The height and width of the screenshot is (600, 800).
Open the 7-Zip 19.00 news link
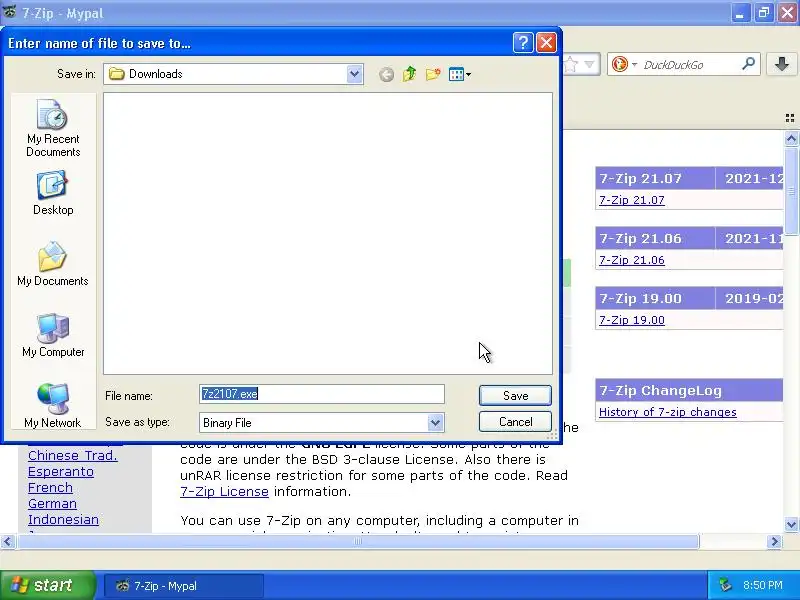point(632,320)
